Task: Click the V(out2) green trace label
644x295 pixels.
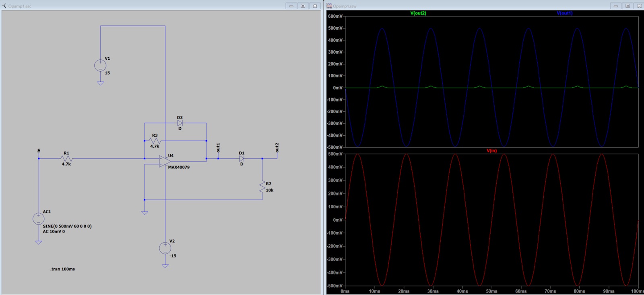Action: click(x=418, y=13)
